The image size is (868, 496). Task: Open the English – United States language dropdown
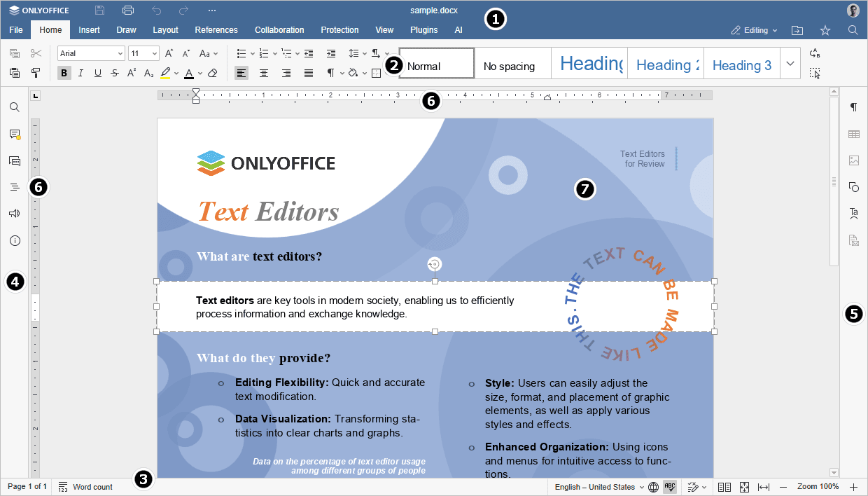click(600, 487)
